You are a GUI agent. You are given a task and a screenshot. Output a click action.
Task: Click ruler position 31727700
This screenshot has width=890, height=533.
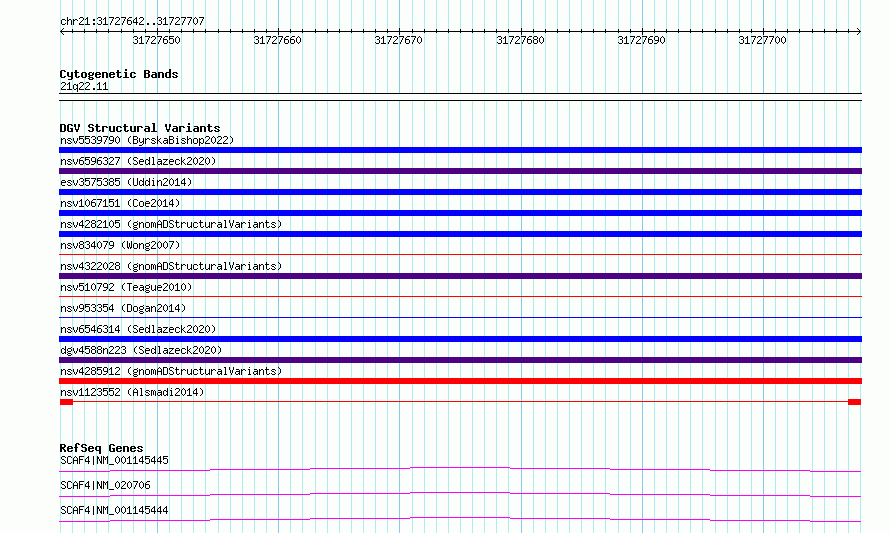(x=762, y=40)
